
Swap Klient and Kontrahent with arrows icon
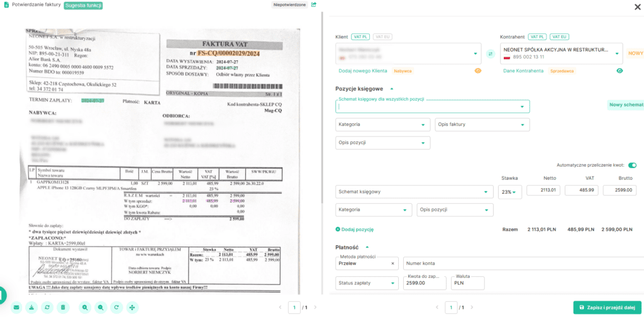click(490, 54)
